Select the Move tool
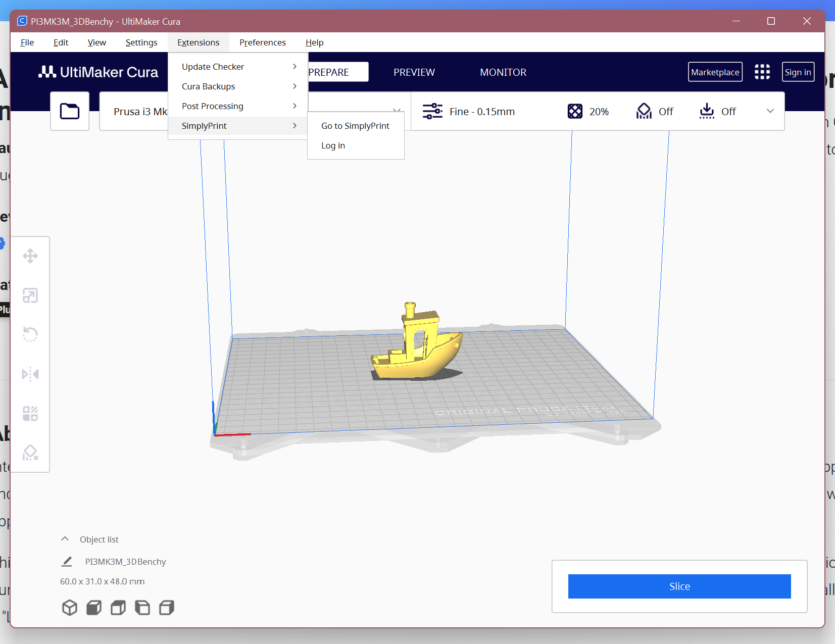Screen dimensions: 835x644 click(30, 256)
